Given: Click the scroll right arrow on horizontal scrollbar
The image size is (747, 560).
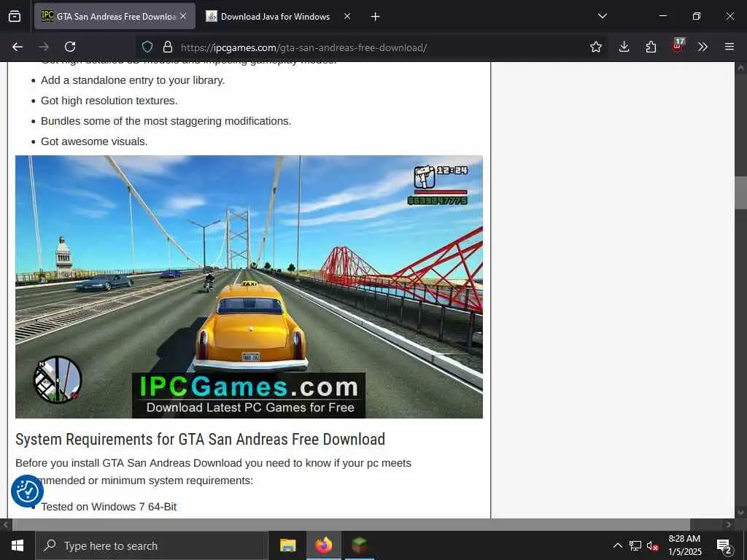Looking at the screenshot, I should pyautogui.click(x=729, y=524).
